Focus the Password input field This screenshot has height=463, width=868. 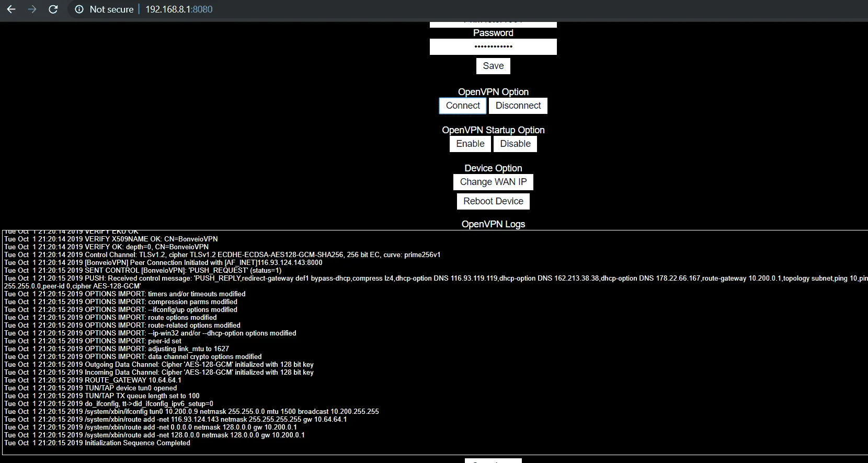coord(493,47)
